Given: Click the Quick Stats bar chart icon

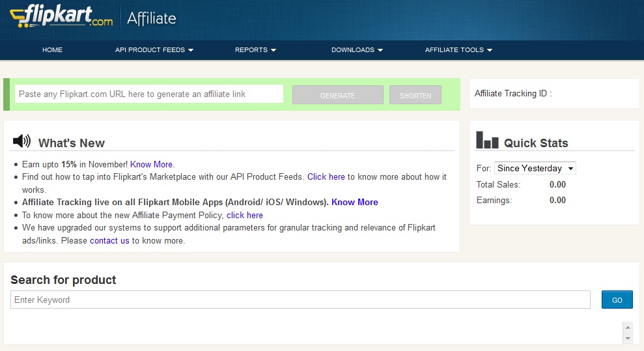Looking at the screenshot, I should (x=487, y=140).
